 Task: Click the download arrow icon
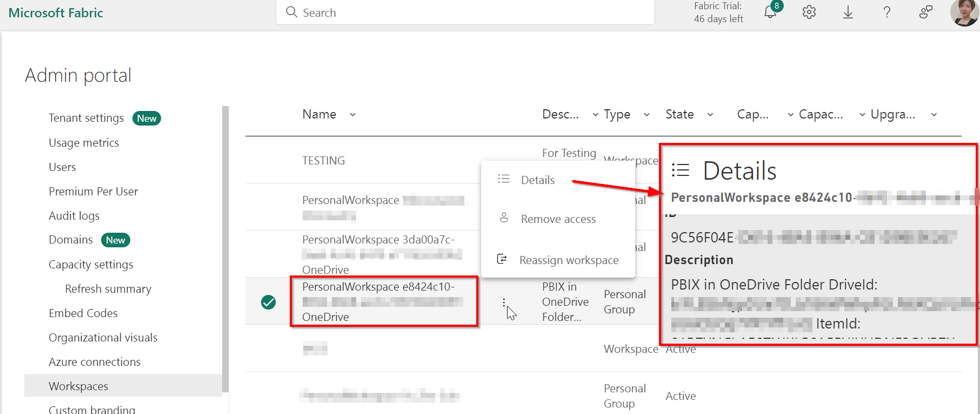click(x=848, y=12)
